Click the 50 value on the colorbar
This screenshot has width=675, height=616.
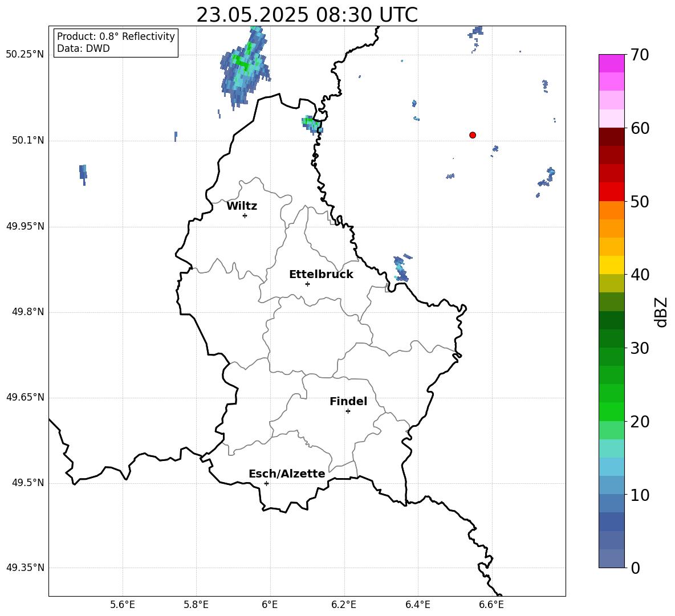coord(640,201)
